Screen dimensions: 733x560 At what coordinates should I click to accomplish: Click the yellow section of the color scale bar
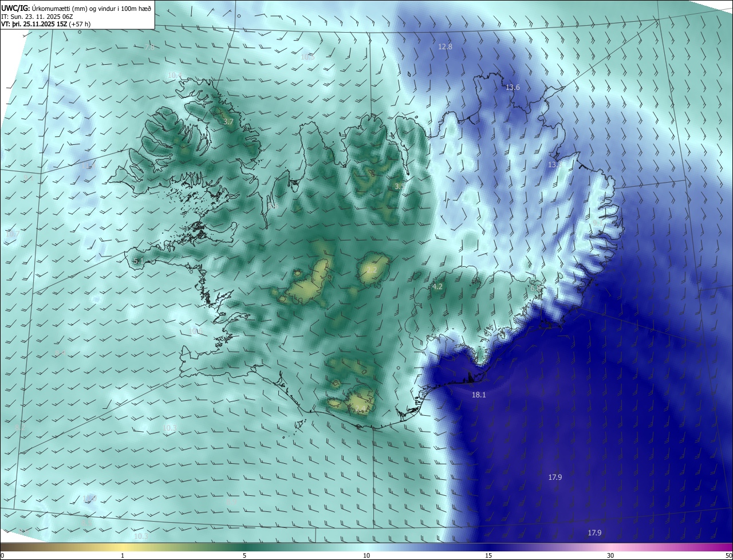(123, 547)
